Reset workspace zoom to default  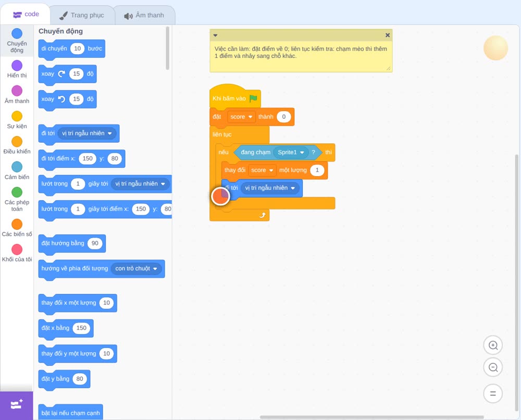[x=493, y=394]
